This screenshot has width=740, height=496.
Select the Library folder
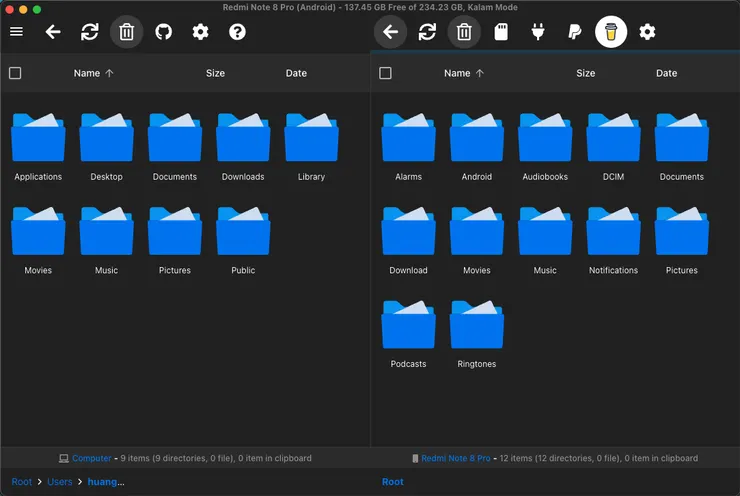[311, 147]
